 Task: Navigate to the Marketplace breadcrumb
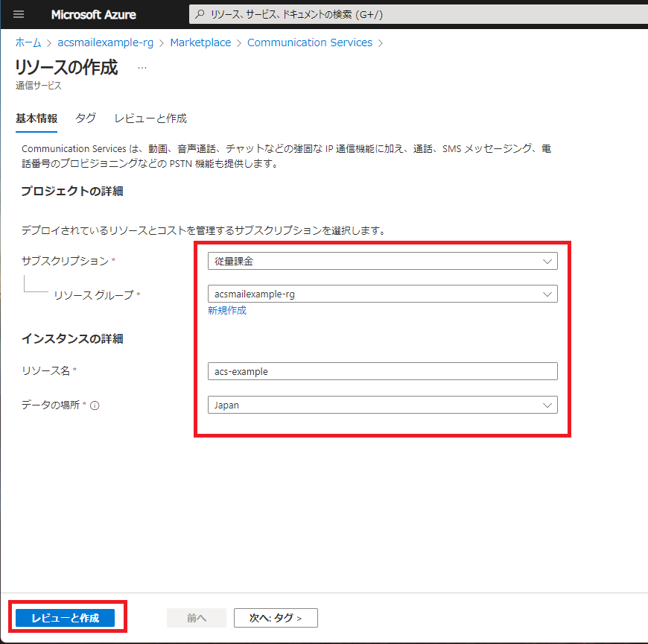200,42
